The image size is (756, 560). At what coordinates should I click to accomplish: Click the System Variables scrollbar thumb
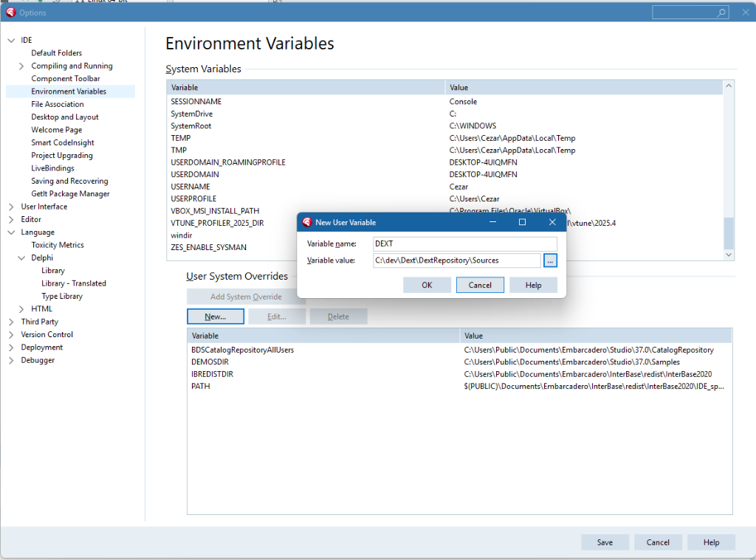click(x=729, y=232)
